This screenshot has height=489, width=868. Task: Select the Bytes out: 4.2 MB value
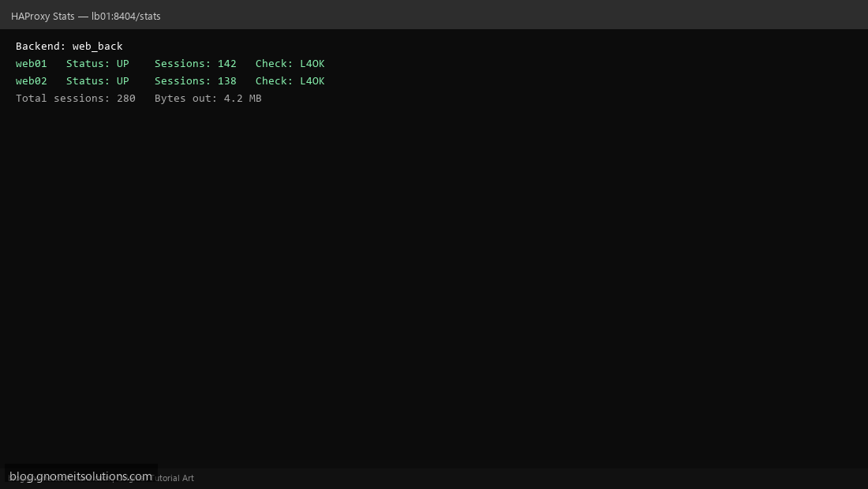click(208, 98)
